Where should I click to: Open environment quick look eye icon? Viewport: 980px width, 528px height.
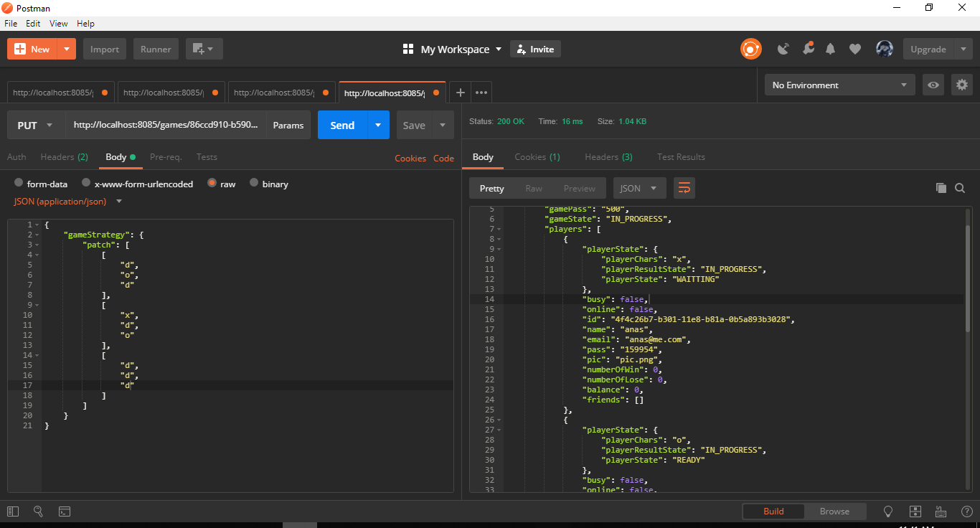tap(933, 85)
